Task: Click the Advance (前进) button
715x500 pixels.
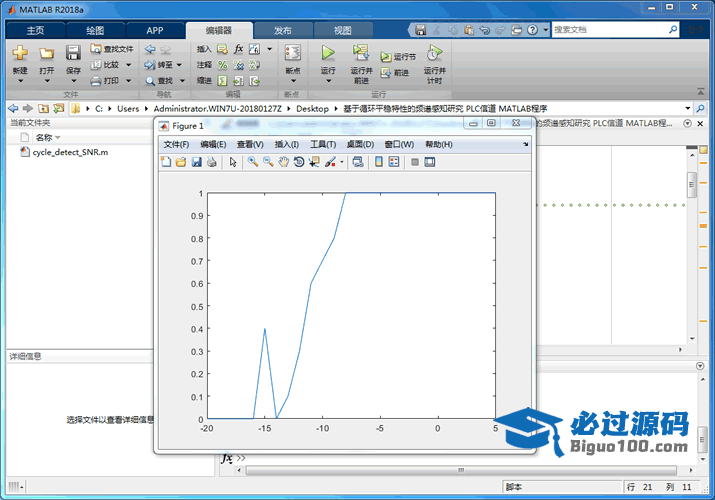Action: point(395,72)
